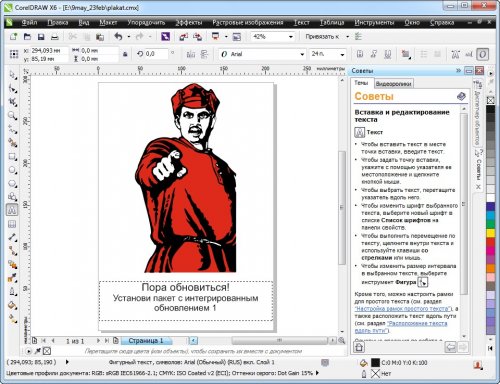Click the rotation angle input field
The width and height of the screenshot is (500, 384).
point(156,54)
